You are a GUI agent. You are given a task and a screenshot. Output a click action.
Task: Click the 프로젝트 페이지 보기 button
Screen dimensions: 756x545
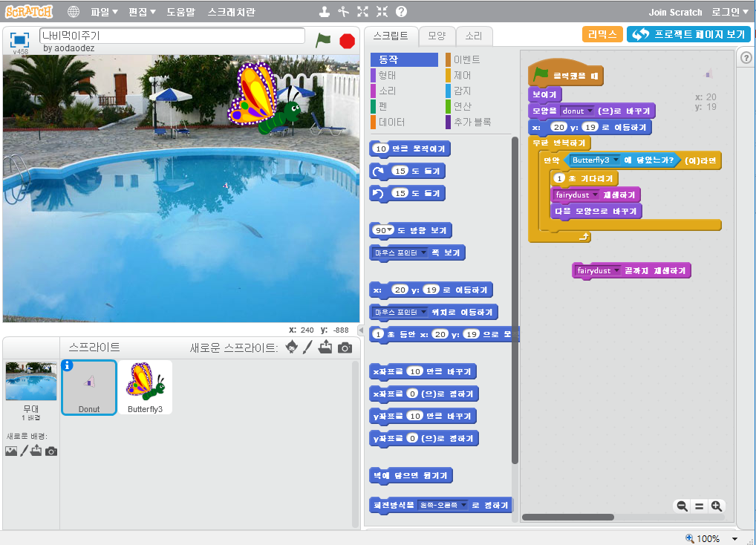pyautogui.click(x=688, y=35)
